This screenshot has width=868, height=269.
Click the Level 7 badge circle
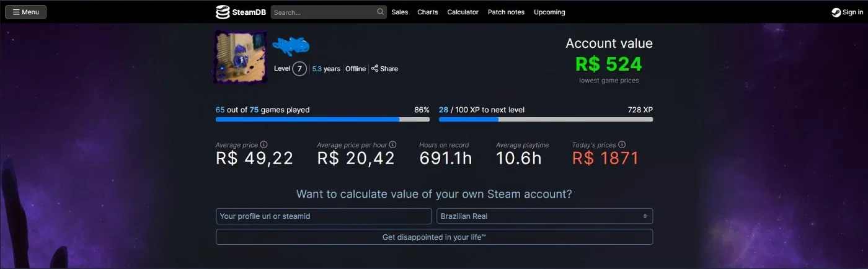(x=299, y=69)
